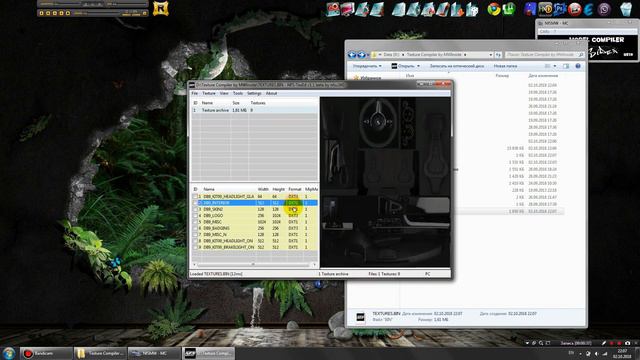Click the texture list horizontal scrollbar

point(254,264)
